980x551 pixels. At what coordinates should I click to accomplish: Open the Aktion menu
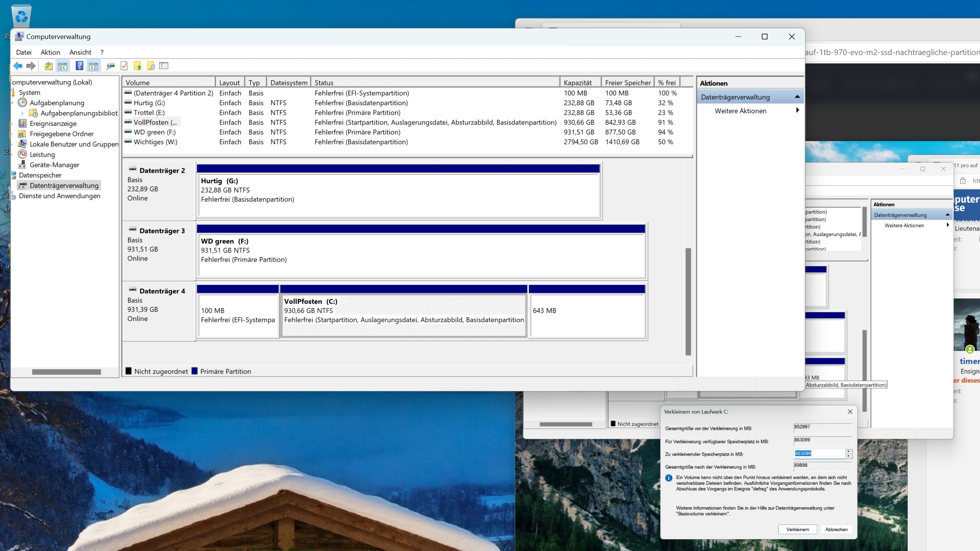click(50, 52)
